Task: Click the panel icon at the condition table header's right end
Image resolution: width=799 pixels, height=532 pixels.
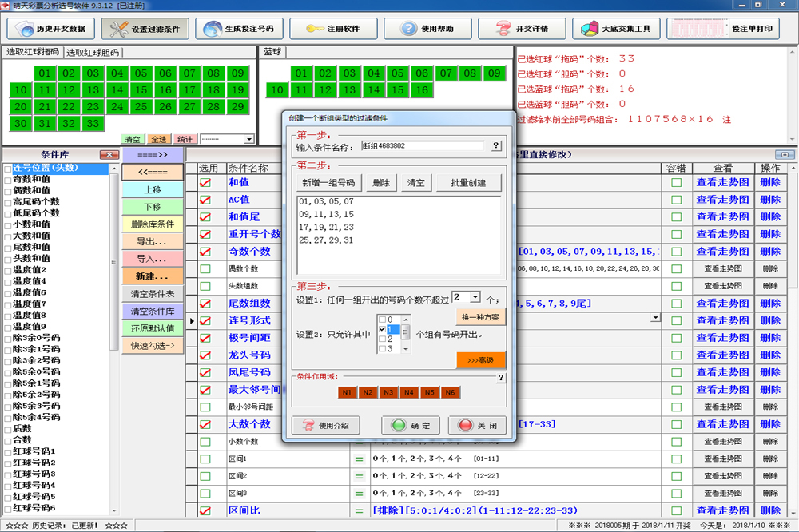Action: 785,154
